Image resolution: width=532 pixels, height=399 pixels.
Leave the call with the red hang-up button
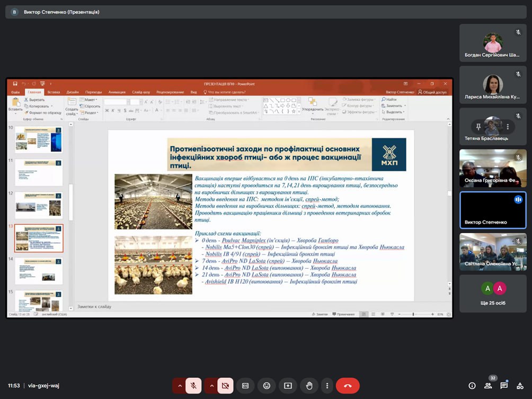348,386
